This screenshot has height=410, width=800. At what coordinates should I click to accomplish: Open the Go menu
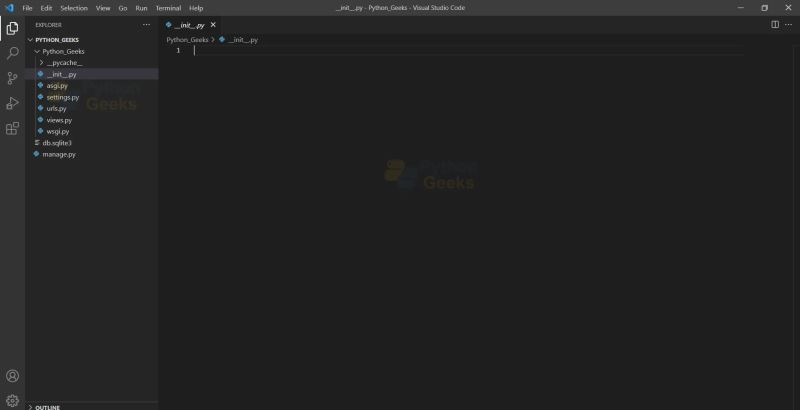pos(123,8)
